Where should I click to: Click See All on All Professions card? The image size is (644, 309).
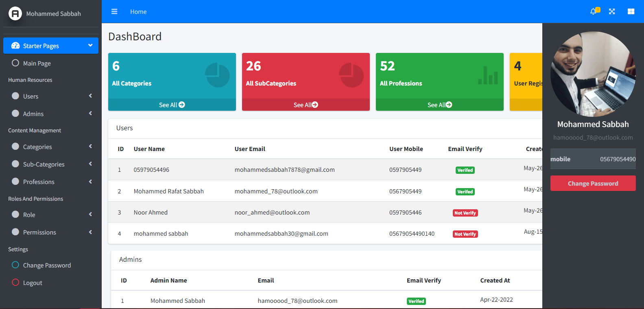tap(439, 105)
